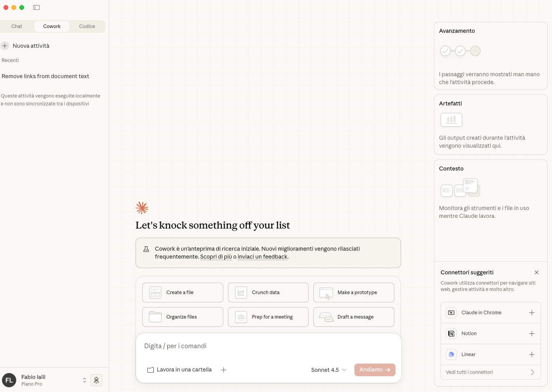Add the Notion connector
Viewport: 552px width, 392px height.
tap(531, 334)
